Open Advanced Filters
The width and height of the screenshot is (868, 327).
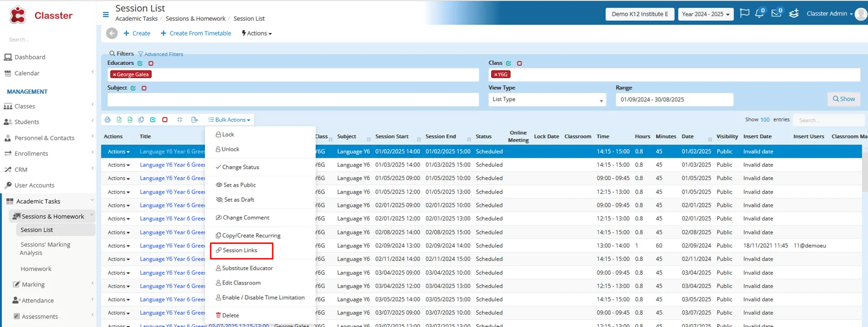pyautogui.click(x=161, y=54)
